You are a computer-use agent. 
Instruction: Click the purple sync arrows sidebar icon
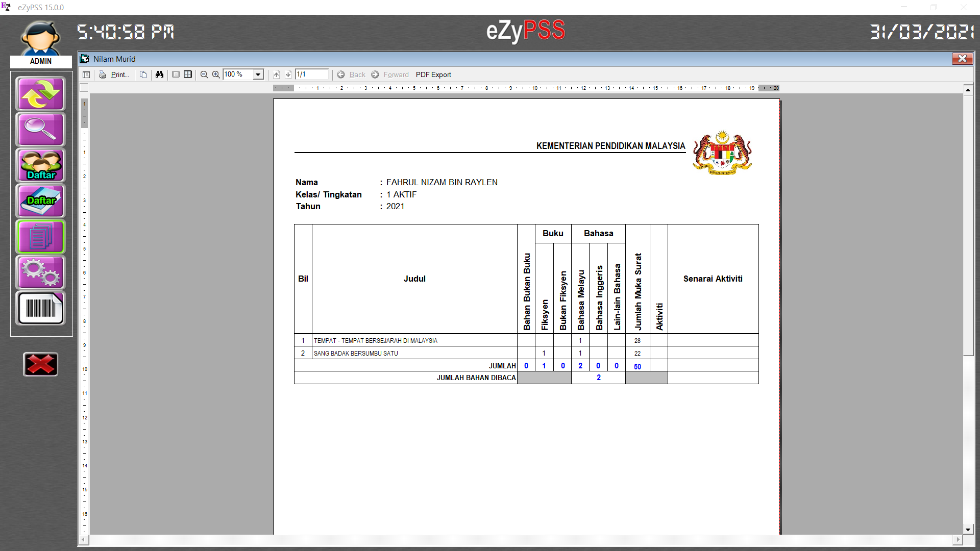pyautogui.click(x=40, y=94)
